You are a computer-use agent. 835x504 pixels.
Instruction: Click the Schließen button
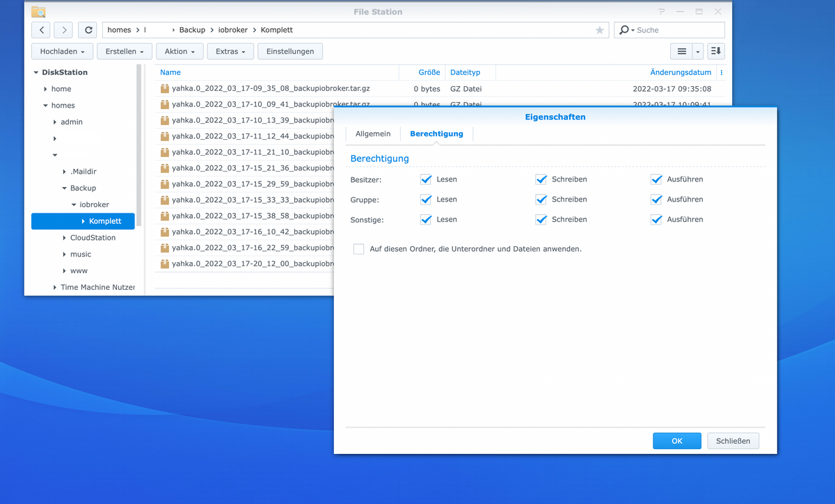pos(733,441)
